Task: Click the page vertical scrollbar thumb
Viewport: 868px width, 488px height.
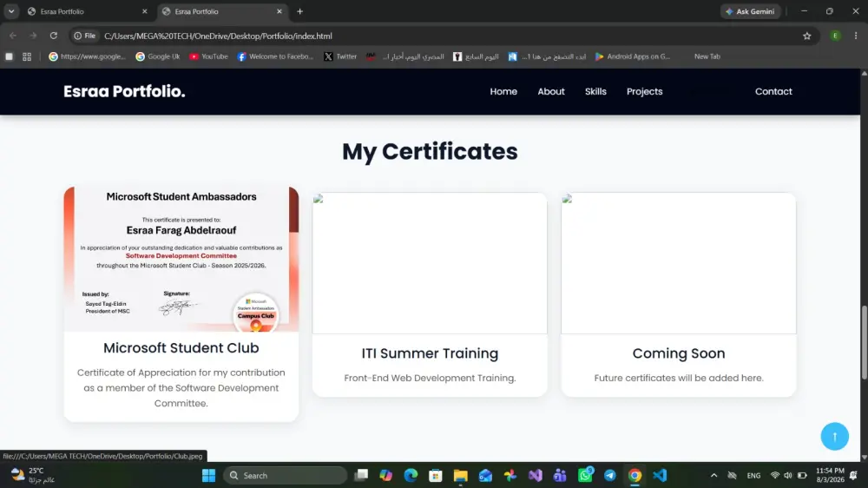Action: pyautogui.click(x=865, y=342)
